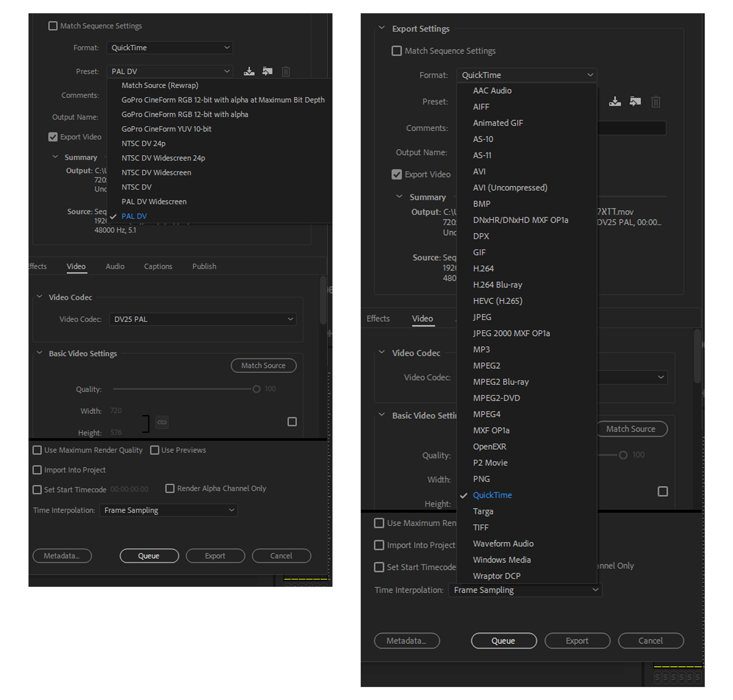
Task: Toggle the width-height link chain icon
Action: pyautogui.click(x=161, y=422)
